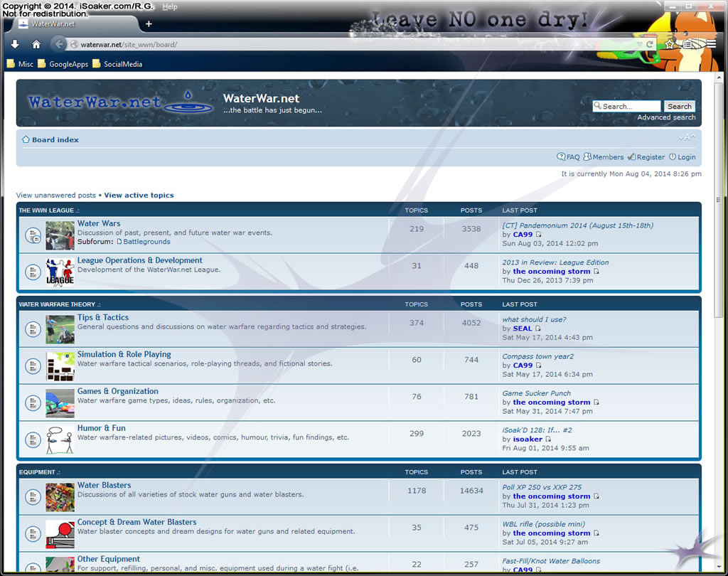728x576 pixels.
Task: Open the SocialMedia bookmarks folder
Action: [x=117, y=64]
